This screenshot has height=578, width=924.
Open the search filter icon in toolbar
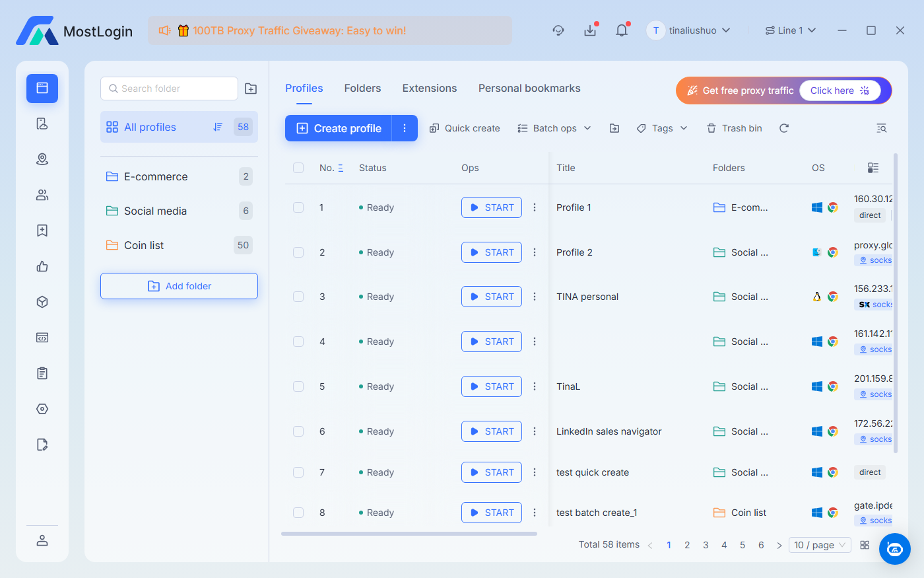point(881,128)
